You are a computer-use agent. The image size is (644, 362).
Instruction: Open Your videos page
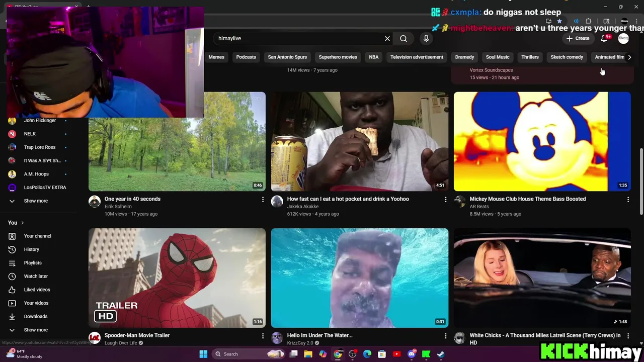36,303
